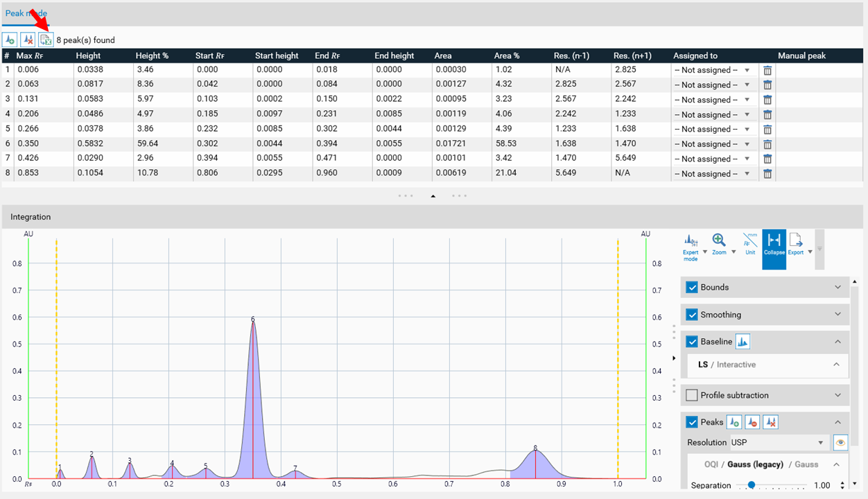The width and height of the screenshot is (868, 499).
Task: Toggle the eye icon beside Resolution
Action: (840, 442)
